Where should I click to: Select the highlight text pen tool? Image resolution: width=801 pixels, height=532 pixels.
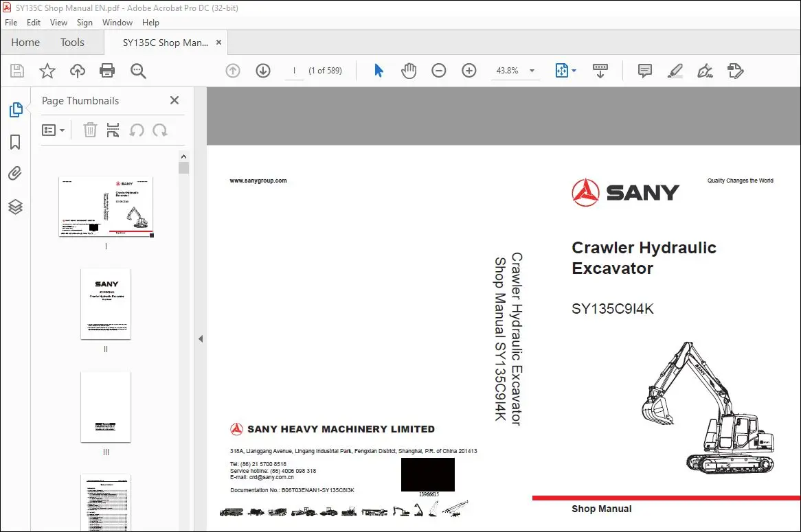coord(675,71)
